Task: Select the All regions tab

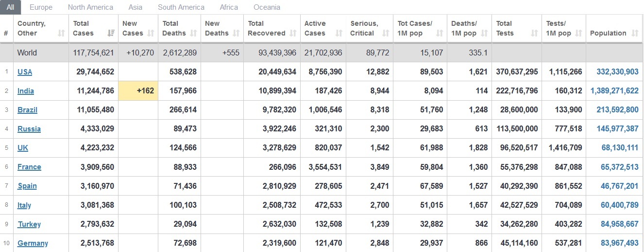Action: point(11,7)
